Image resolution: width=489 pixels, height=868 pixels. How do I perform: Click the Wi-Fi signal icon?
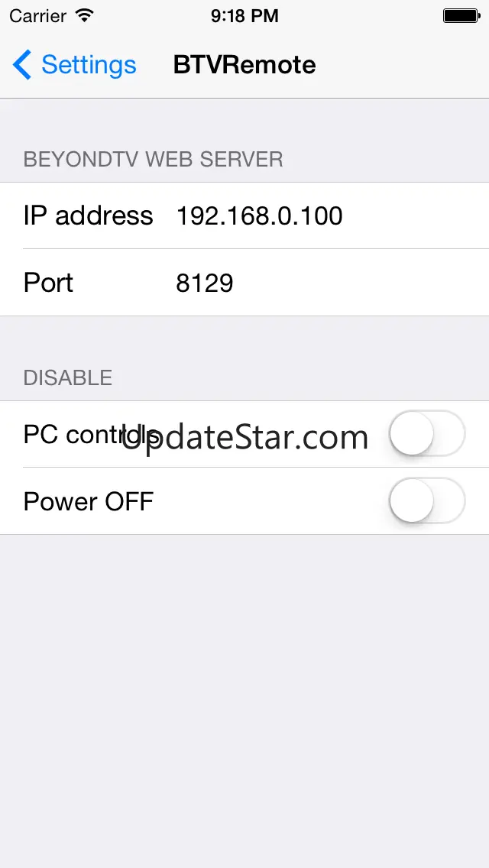[85, 15]
